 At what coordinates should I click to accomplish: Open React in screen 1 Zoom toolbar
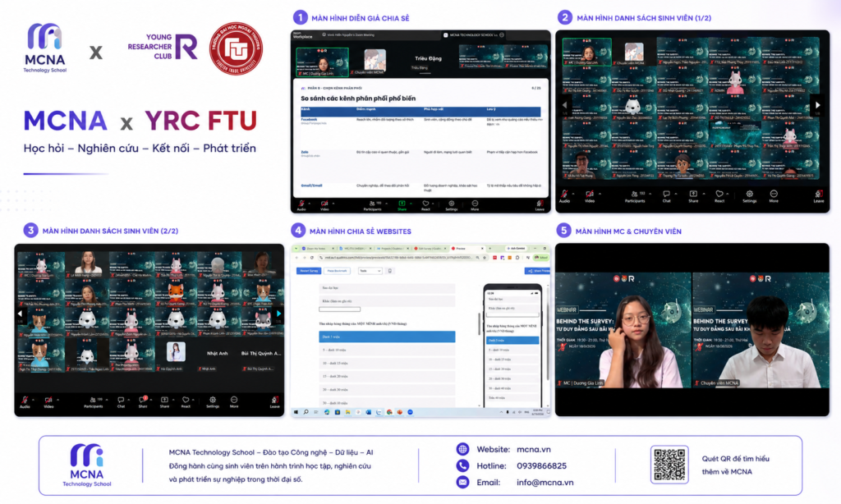tap(425, 205)
